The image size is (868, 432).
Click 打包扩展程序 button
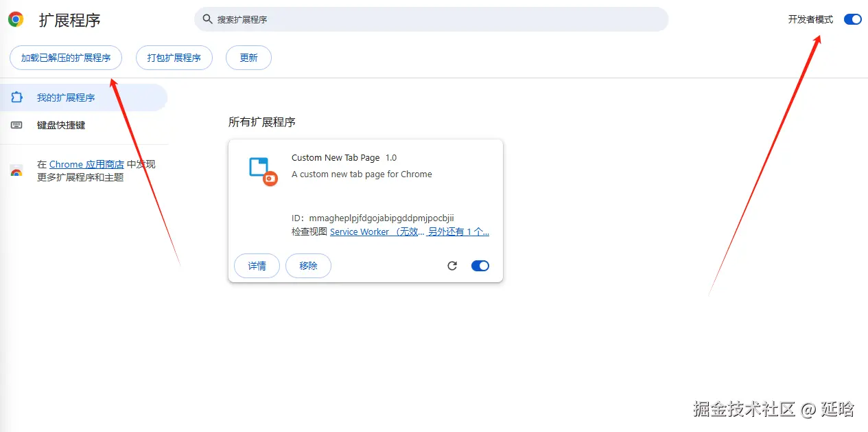click(174, 58)
